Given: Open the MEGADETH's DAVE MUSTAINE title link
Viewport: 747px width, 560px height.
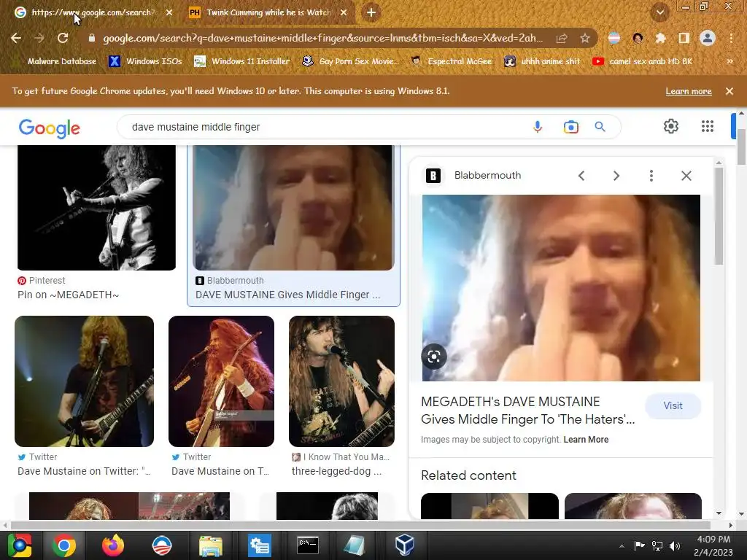Looking at the screenshot, I should [x=528, y=411].
